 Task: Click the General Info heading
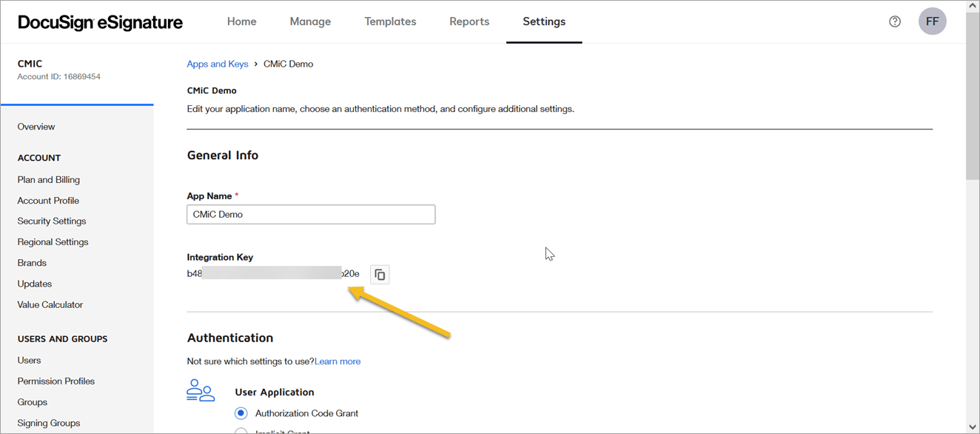pyautogui.click(x=223, y=156)
